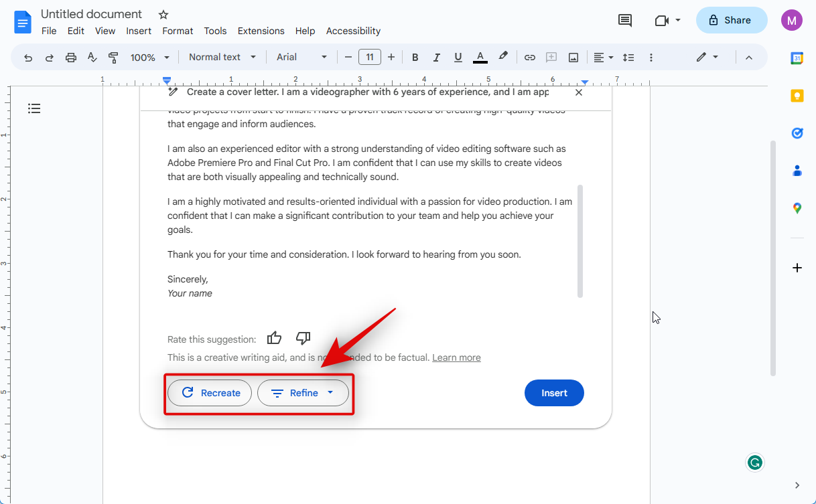Viewport: 816px width, 504px height.
Task: Open the Learn more link
Action: pos(456,357)
